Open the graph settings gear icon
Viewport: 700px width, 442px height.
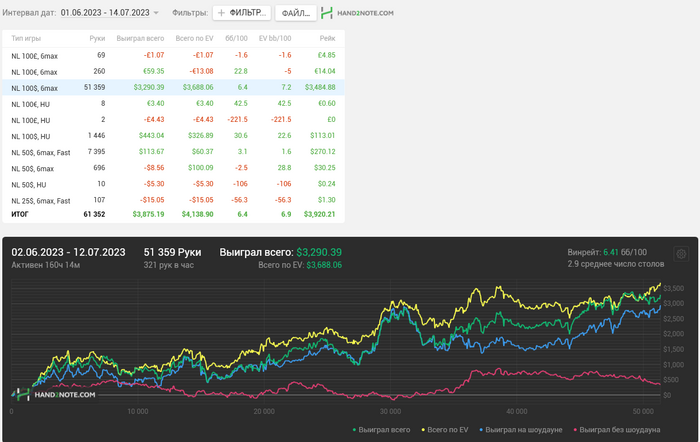click(681, 255)
